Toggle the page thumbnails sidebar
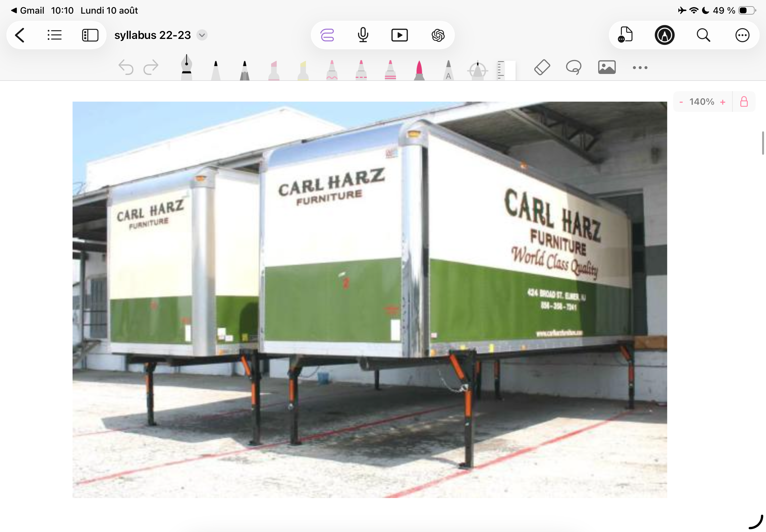Screen dimensions: 766x532 (90, 35)
